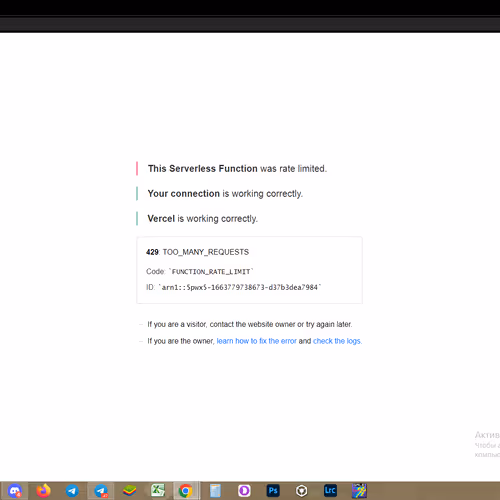Open Excel from the taskbar
This screenshot has height=500, width=500.
pos(158,491)
